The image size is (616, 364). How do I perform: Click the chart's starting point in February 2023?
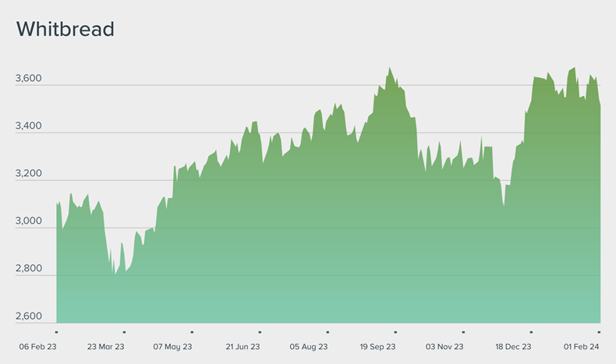57,203
